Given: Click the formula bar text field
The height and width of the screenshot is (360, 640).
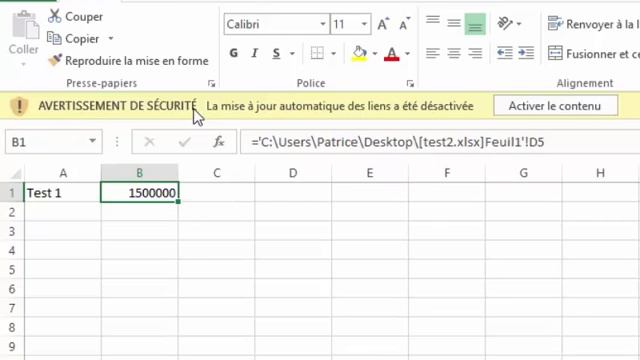Looking at the screenshot, I should (x=440, y=142).
